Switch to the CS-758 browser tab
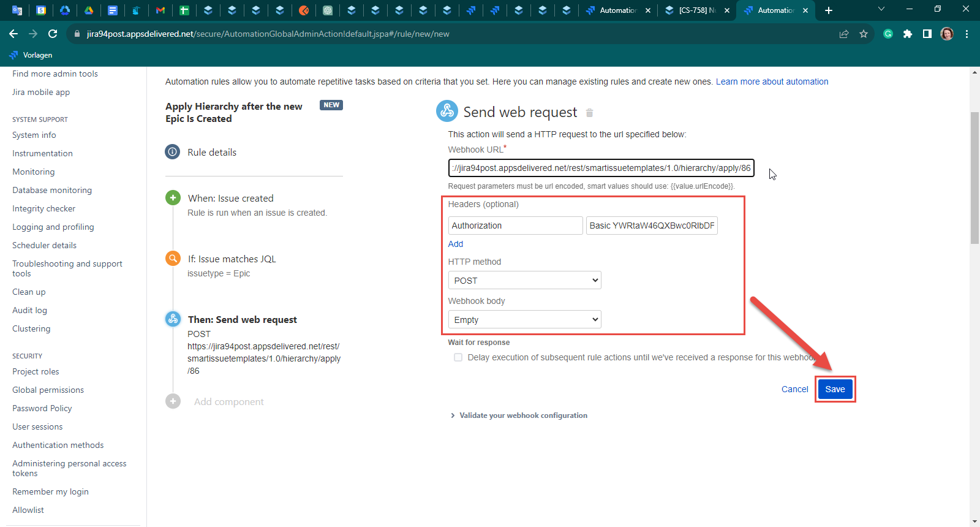 click(696, 10)
